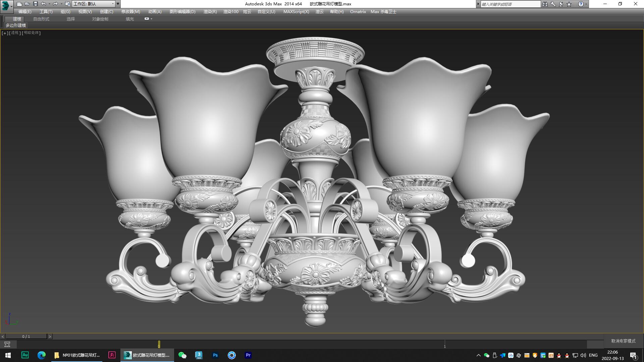This screenshot has width=644, height=362.
Task: Click the Autodesk sign-in key icon
Action: click(552, 4)
